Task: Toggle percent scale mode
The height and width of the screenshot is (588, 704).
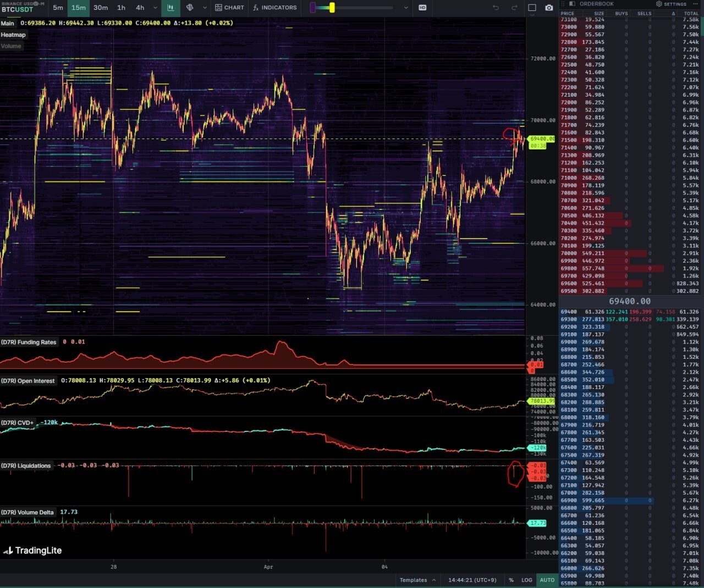Action: click(511, 580)
